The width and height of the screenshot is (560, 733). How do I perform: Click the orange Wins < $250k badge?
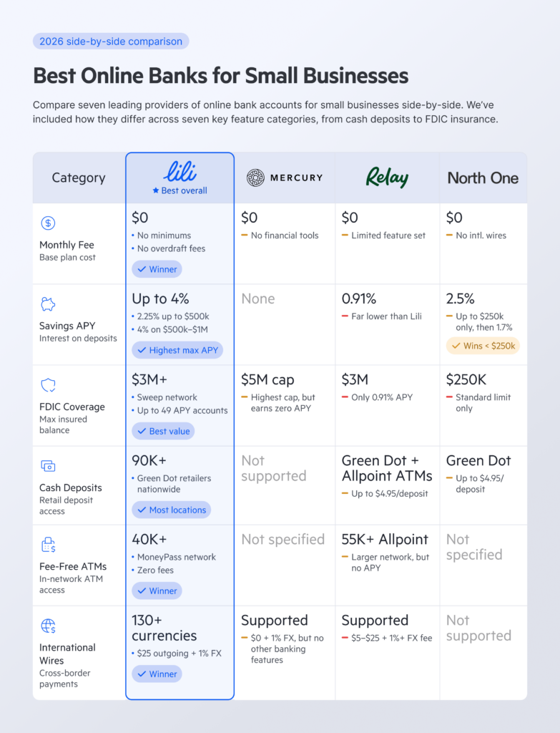[x=483, y=346]
